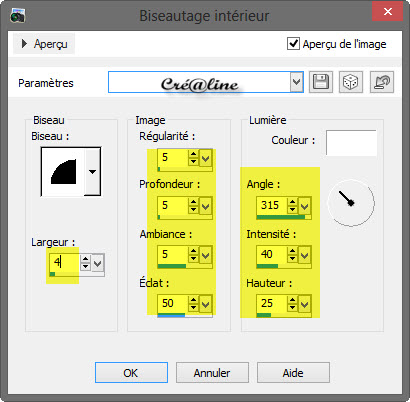Toggle the Aperçu de l'image checkbox
Screen dimensions: 410x402
pos(293,44)
